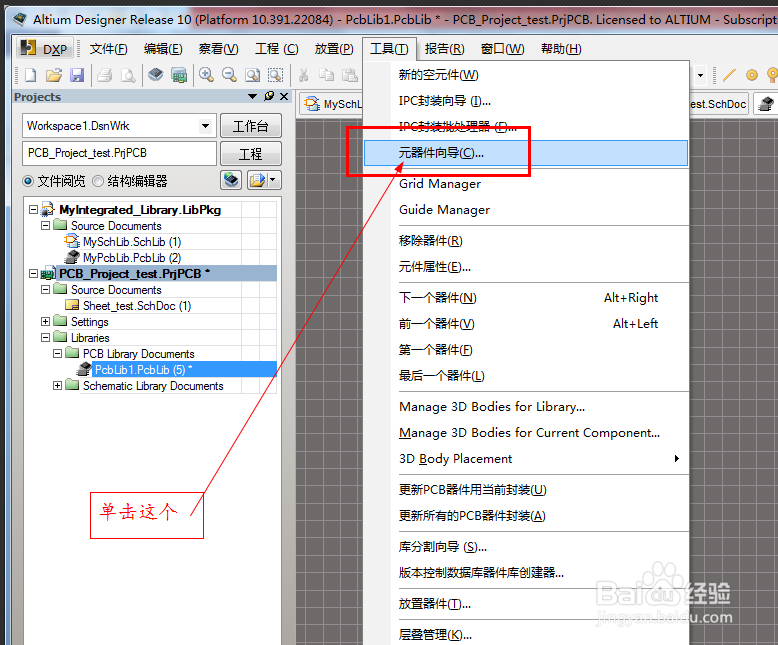
Task: Click the Paste clipboard icon
Action: pyautogui.click(x=350, y=75)
